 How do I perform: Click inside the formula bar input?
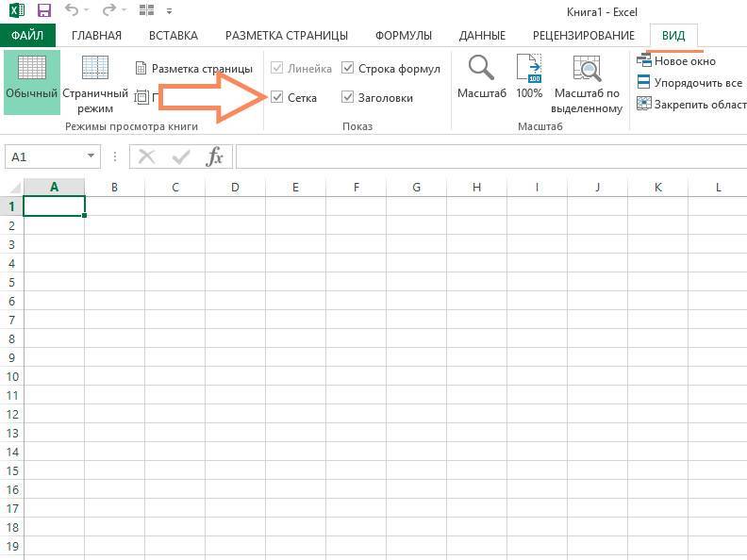(491, 156)
